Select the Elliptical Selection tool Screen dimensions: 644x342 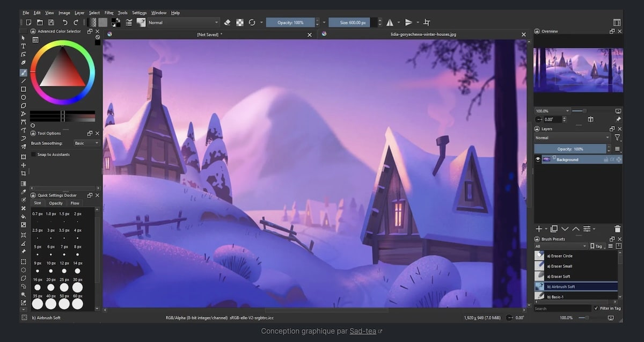pos(24,270)
